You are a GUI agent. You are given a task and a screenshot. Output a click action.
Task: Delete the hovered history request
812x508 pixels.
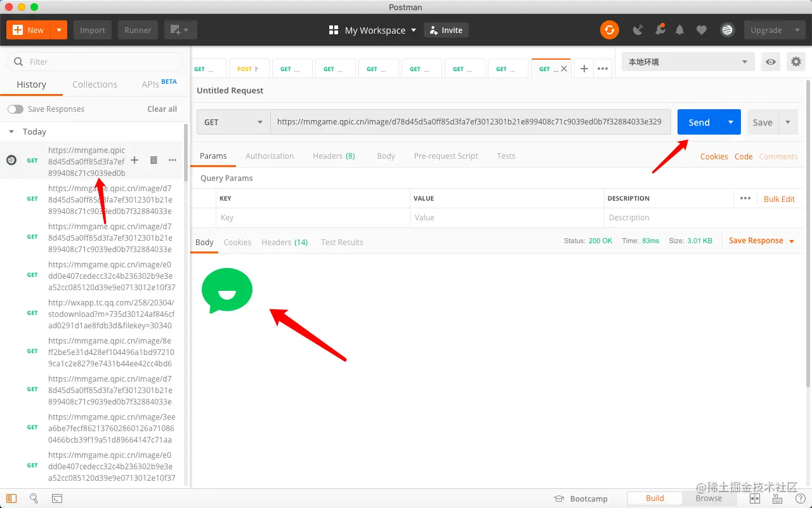(x=154, y=160)
